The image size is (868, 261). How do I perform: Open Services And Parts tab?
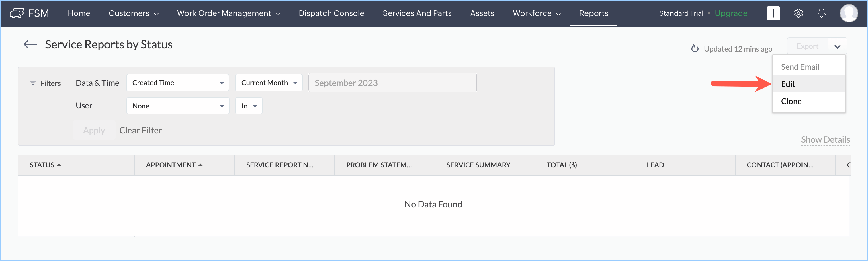coord(417,13)
